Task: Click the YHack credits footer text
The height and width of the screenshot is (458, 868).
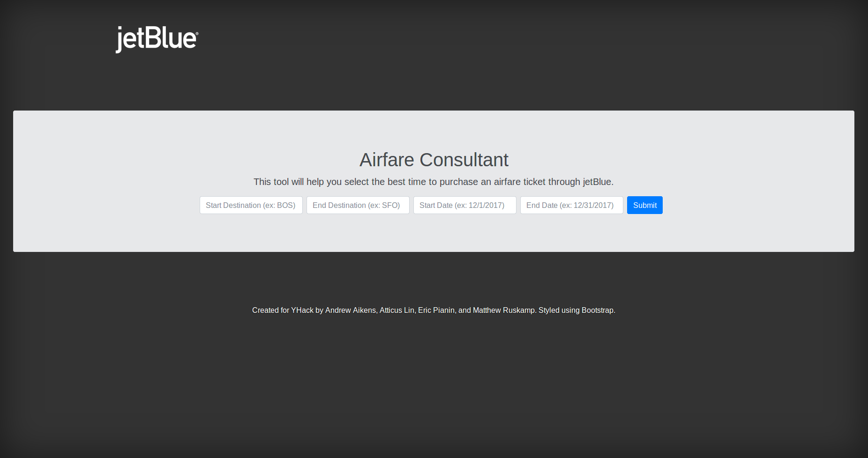Action: pos(434,310)
